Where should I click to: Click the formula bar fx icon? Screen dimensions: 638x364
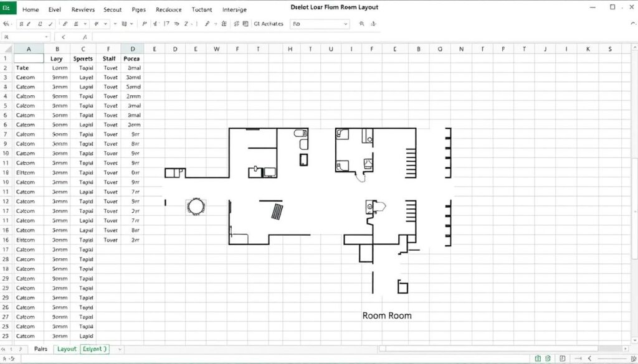pyautogui.click(x=85, y=37)
